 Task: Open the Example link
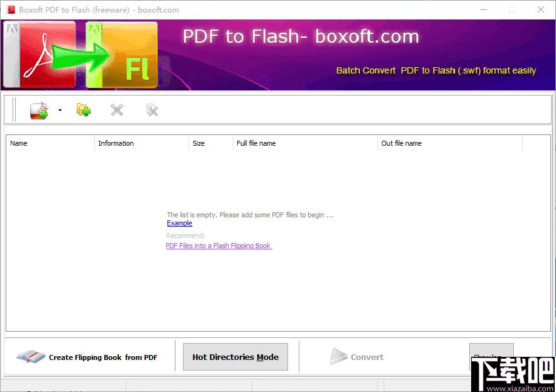click(179, 223)
